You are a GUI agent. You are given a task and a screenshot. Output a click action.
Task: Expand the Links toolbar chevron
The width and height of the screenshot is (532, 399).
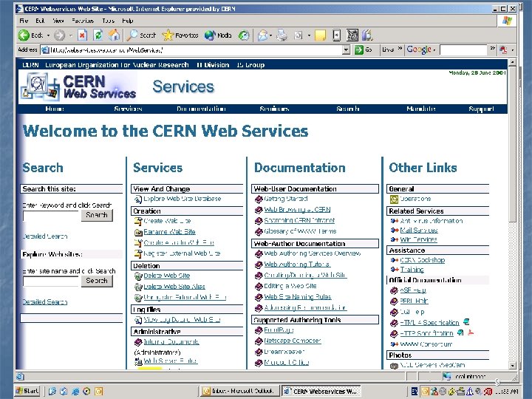(400, 50)
